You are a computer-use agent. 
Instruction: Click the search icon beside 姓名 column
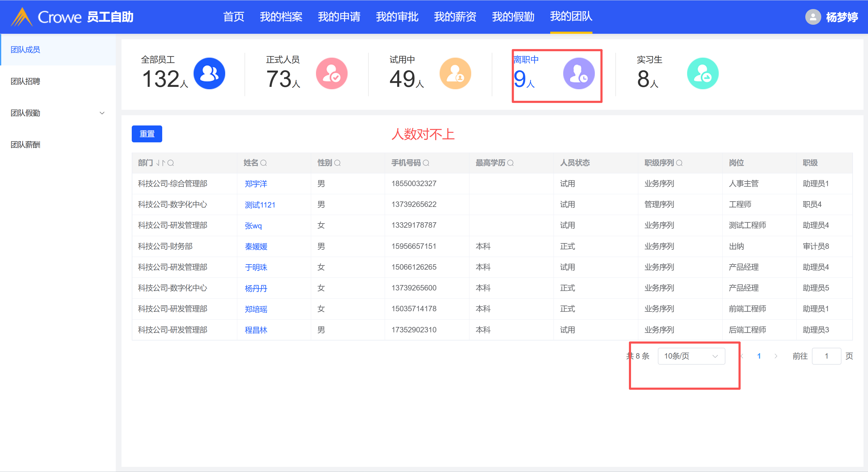coord(264,163)
